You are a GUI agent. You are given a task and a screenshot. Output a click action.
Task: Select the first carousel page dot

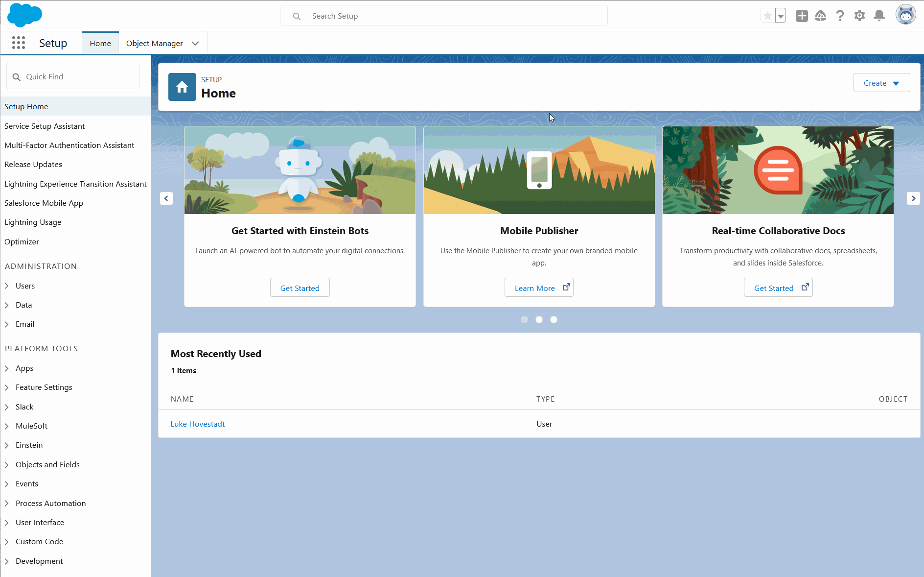[x=524, y=320]
